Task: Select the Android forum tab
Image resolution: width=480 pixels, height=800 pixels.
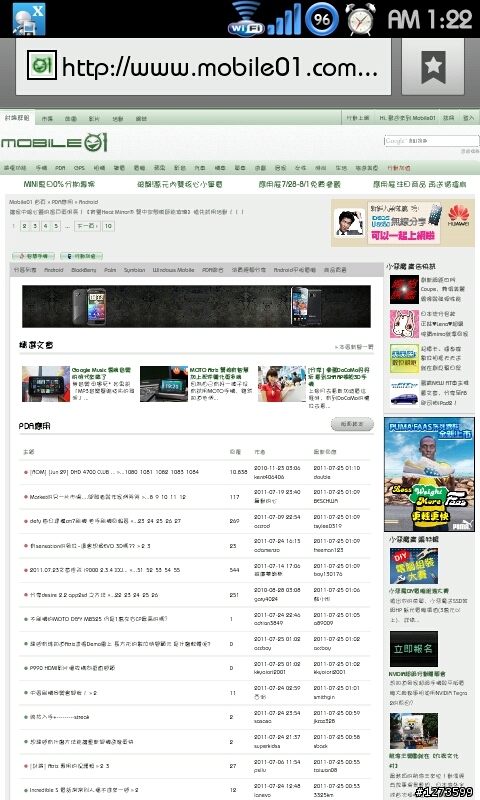Action: point(54,270)
